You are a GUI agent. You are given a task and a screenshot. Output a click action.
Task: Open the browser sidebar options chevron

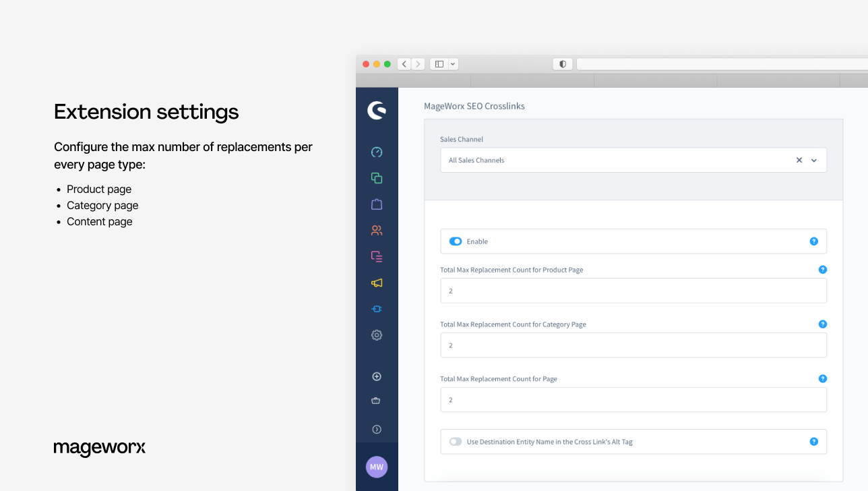453,64
